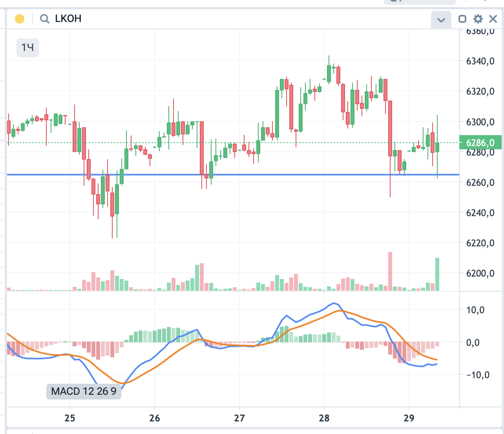Click the 6240,0 price axis label
Viewport: 504px width, 434px height.
480,213
